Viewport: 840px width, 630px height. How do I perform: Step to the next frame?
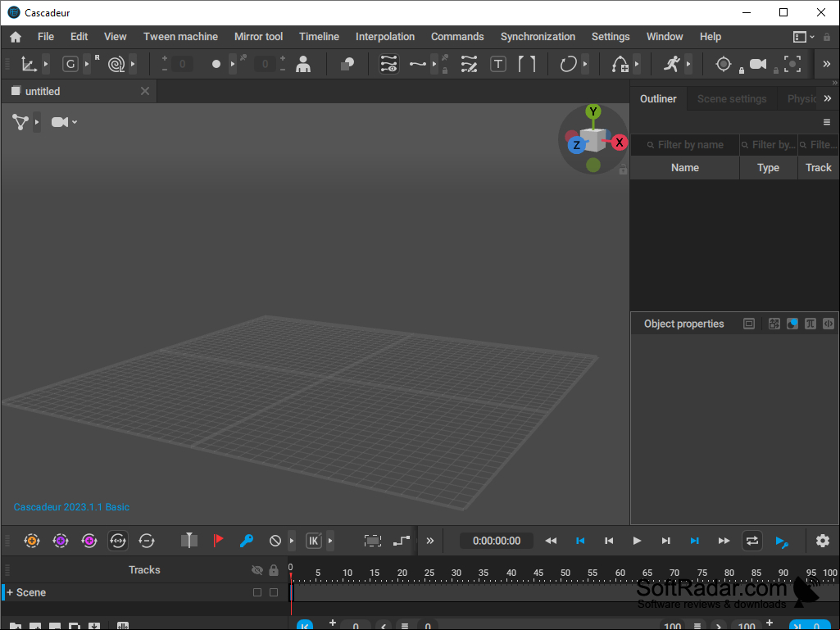click(x=666, y=541)
